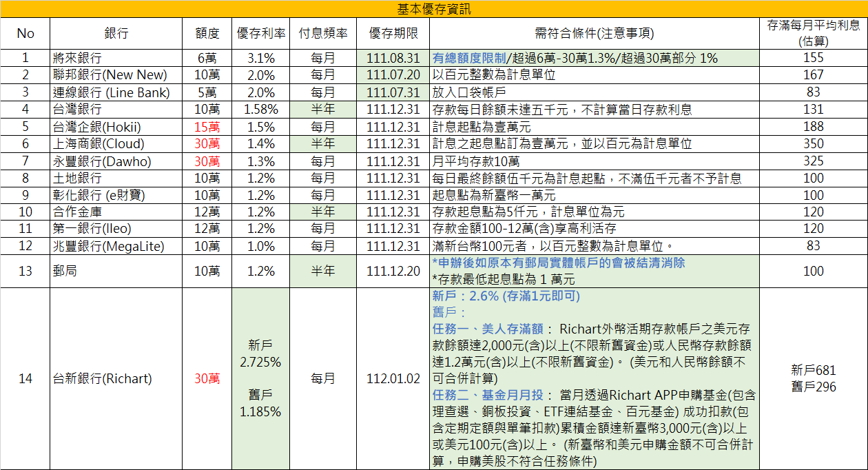Click the Richart 任務一、美人存滿額 conditions cell
This screenshot has width=868, height=470.
click(594, 379)
